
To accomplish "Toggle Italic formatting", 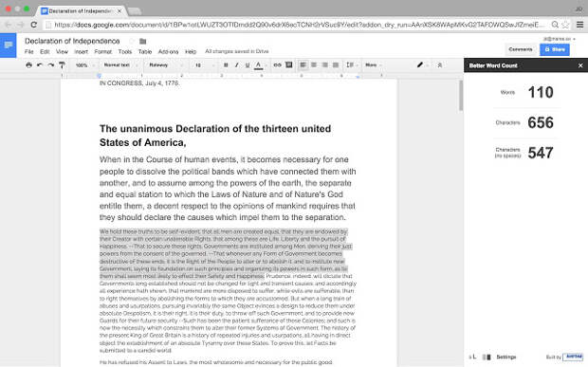I will coord(237,65).
